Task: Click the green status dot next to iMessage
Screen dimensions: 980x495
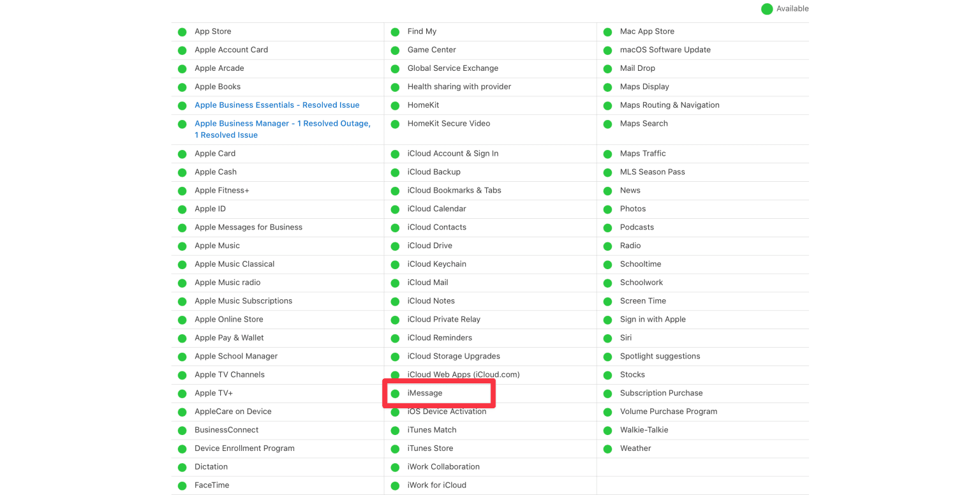Action: (x=395, y=393)
